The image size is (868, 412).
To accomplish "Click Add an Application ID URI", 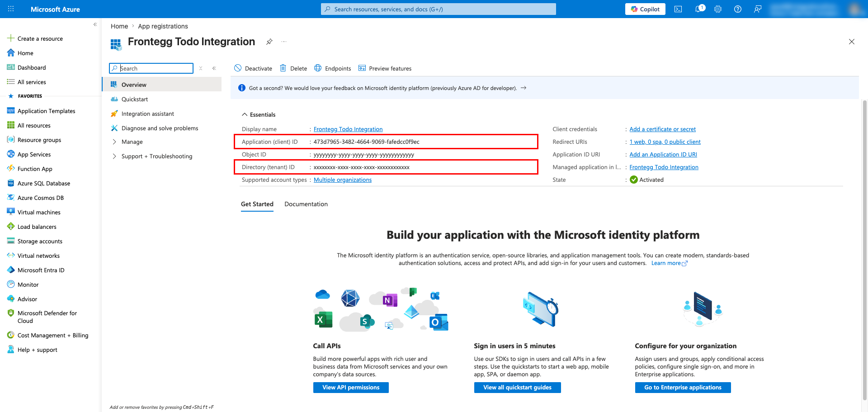I will pos(663,154).
